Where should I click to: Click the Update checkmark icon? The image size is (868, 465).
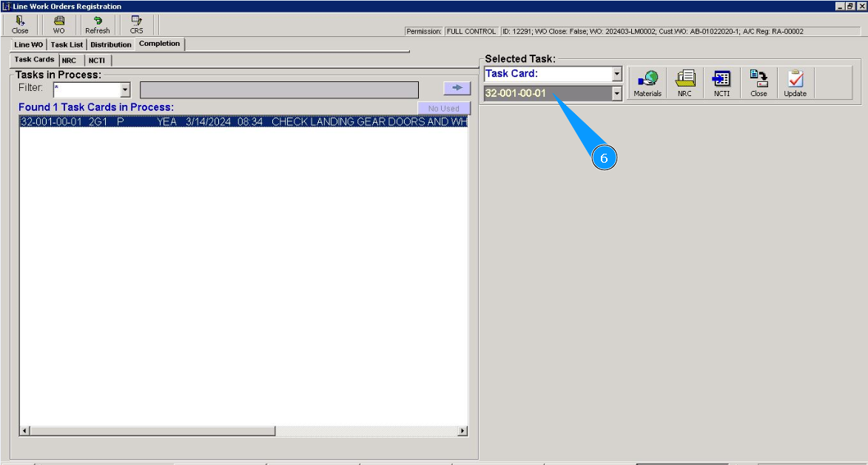tap(795, 84)
